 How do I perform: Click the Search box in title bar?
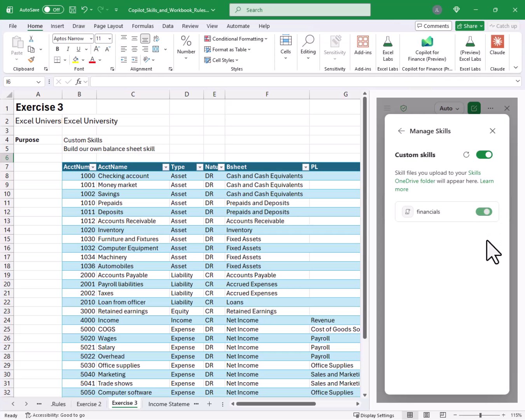300,10
